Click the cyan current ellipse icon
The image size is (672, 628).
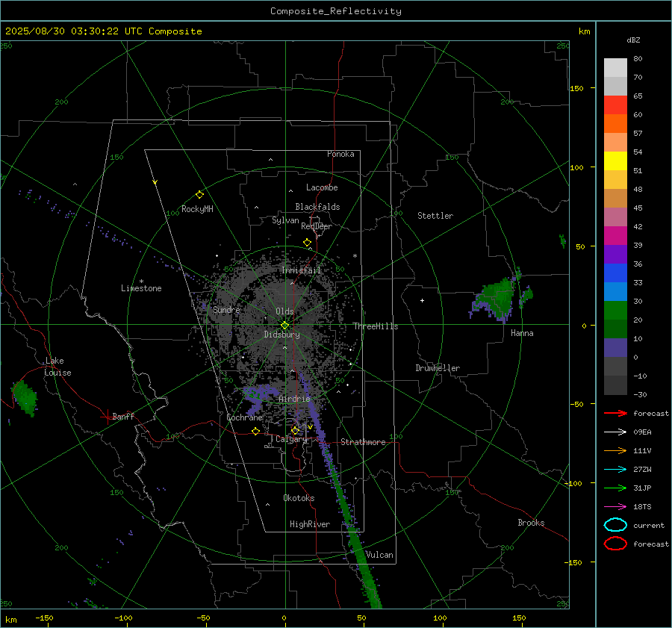tap(615, 525)
